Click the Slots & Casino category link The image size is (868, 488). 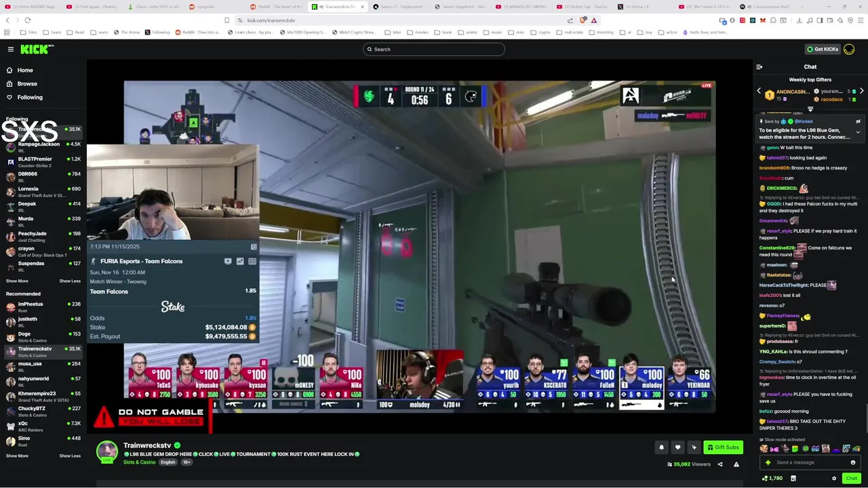pyautogui.click(x=139, y=462)
